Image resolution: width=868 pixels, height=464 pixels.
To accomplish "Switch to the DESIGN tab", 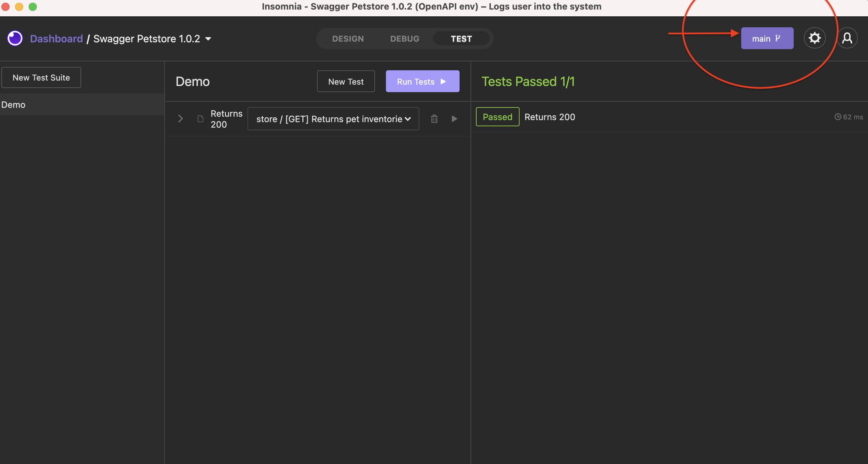I will [x=348, y=39].
